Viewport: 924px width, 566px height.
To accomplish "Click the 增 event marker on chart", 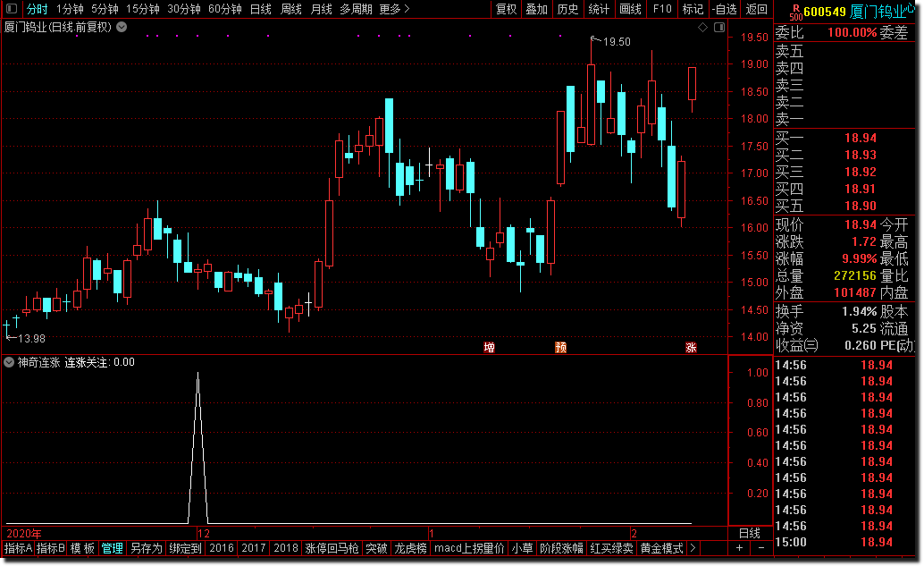I will click(x=489, y=347).
